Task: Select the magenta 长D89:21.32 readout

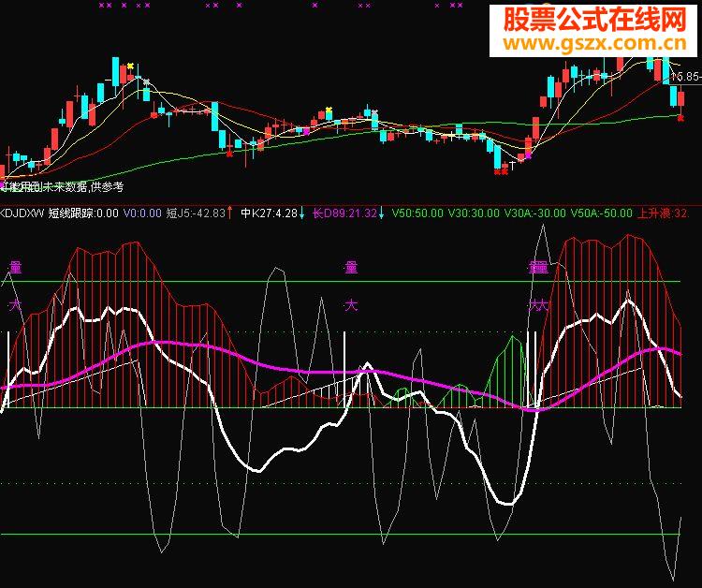Action: (x=344, y=213)
